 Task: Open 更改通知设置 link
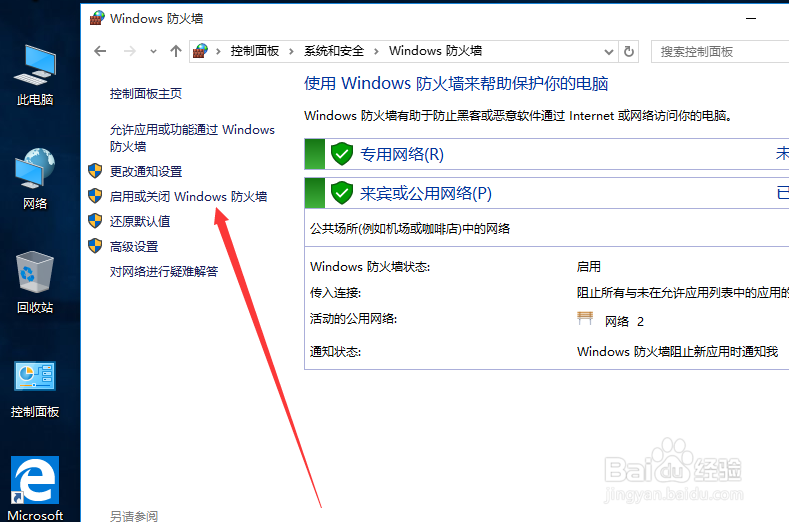coord(146,172)
